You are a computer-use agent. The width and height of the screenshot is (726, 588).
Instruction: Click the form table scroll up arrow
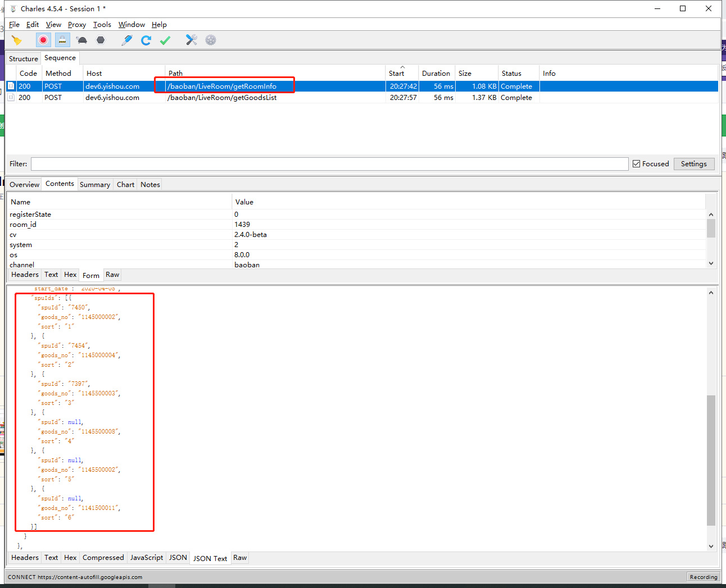(x=711, y=215)
